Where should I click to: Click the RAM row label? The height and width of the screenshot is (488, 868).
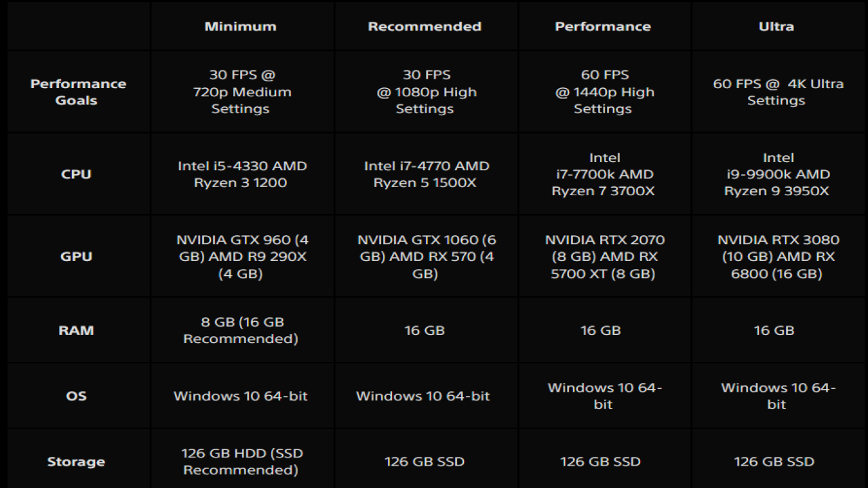76,331
